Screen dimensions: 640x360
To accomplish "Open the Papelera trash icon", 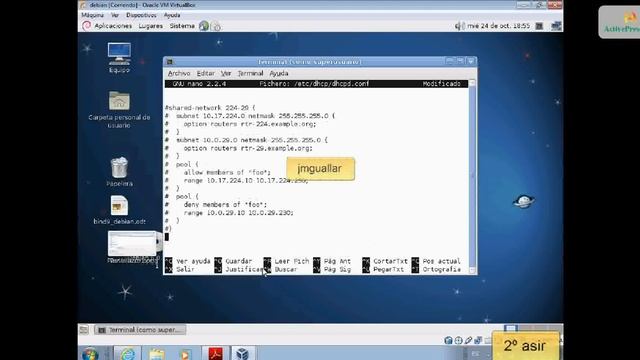I will tap(119, 167).
